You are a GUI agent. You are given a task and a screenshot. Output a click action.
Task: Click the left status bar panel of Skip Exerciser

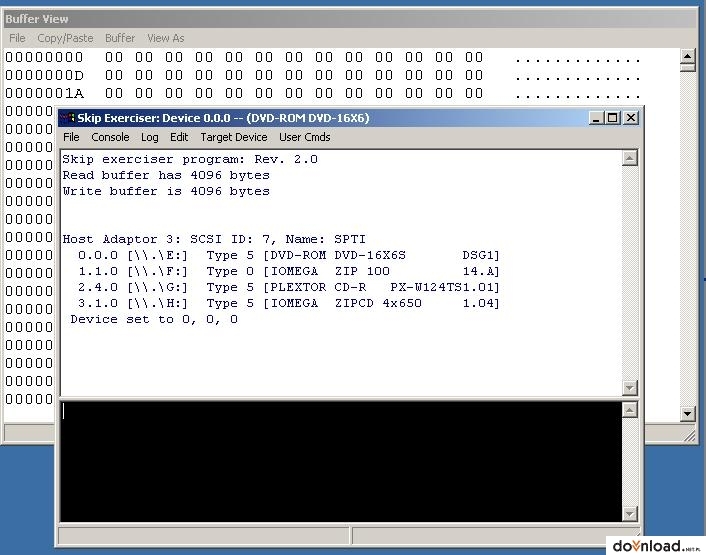[x=204, y=536]
